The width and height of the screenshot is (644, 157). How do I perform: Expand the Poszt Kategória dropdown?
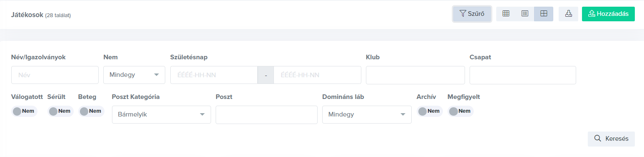click(x=162, y=114)
